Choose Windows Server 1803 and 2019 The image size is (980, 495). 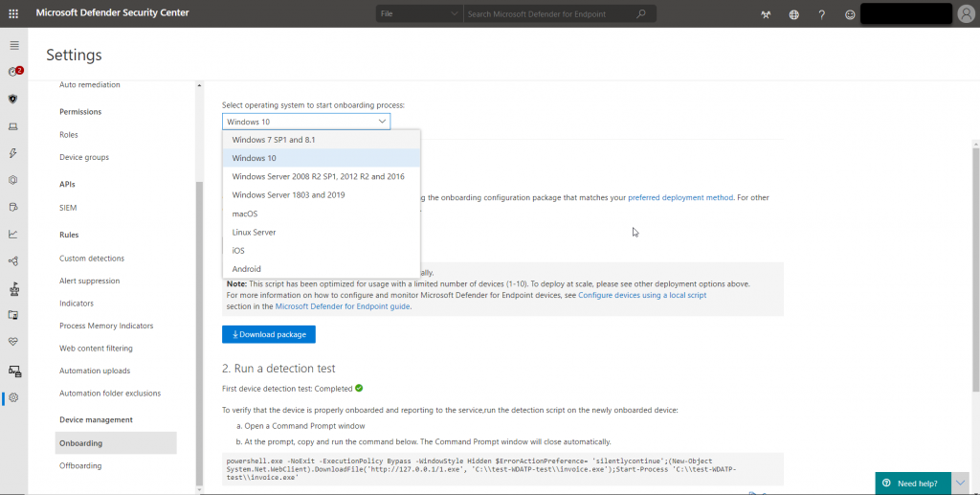[322, 195]
